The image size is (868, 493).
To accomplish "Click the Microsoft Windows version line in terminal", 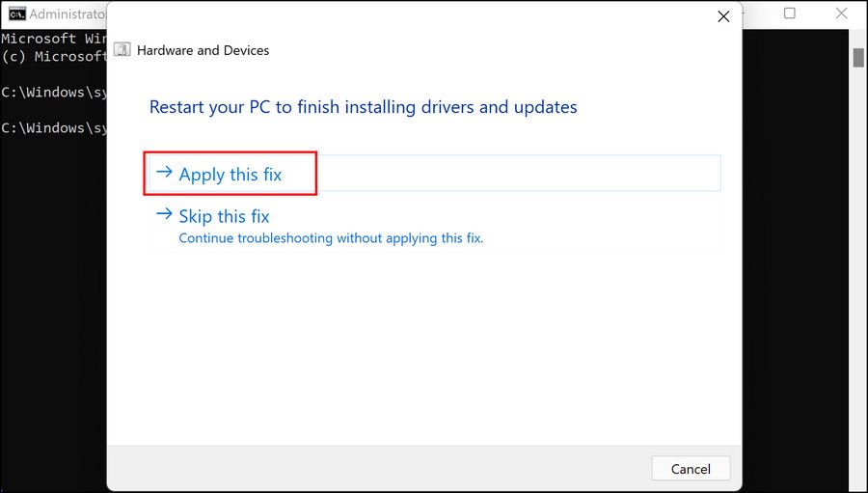I will [53, 39].
